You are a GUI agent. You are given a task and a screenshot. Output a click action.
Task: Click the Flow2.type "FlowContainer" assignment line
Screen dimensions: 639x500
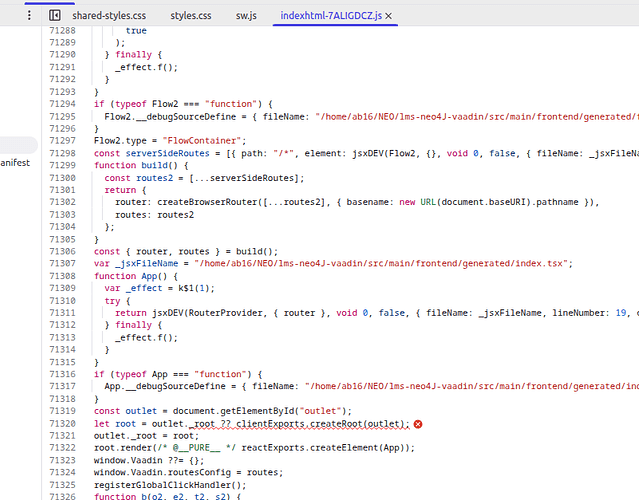pyautogui.click(x=169, y=141)
